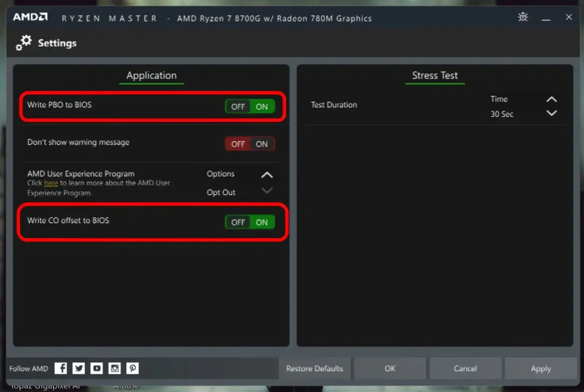Click 'AMD User Experience Program' label
Image resolution: width=584 pixels, height=392 pixels.
coord(81,174)
